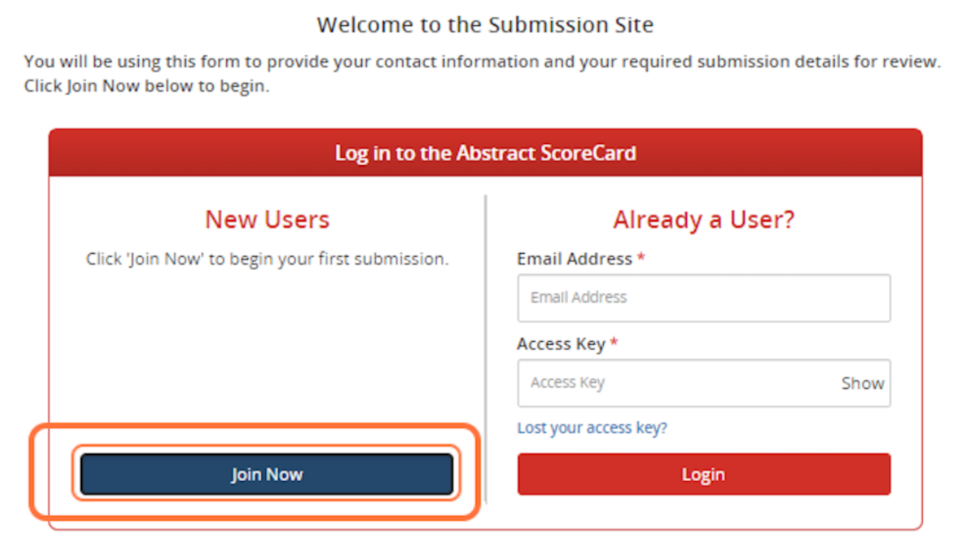This screenshot has width=961, height=536.
Task: Click the 'Access Key' field label
Action: click(561, 344)
